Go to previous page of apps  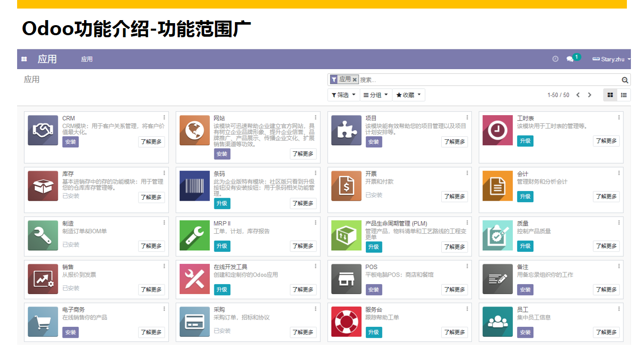[x=578, y=95]
